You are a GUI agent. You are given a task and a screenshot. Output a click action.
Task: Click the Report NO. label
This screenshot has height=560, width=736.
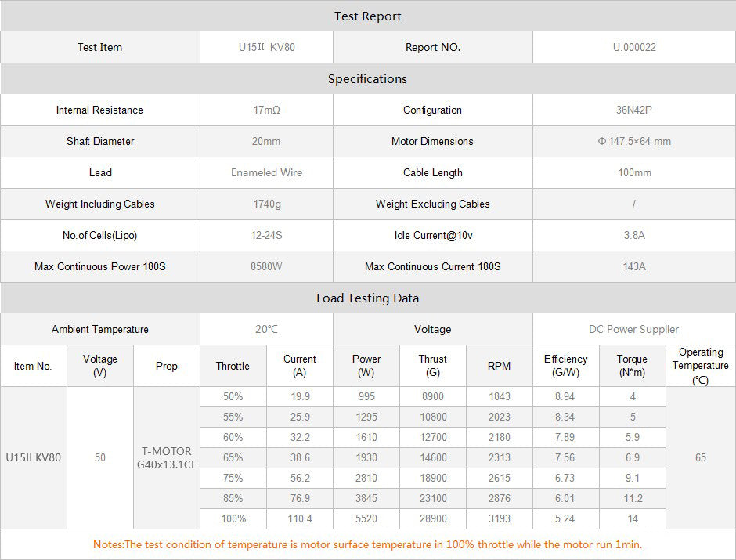tap(433, 48)
